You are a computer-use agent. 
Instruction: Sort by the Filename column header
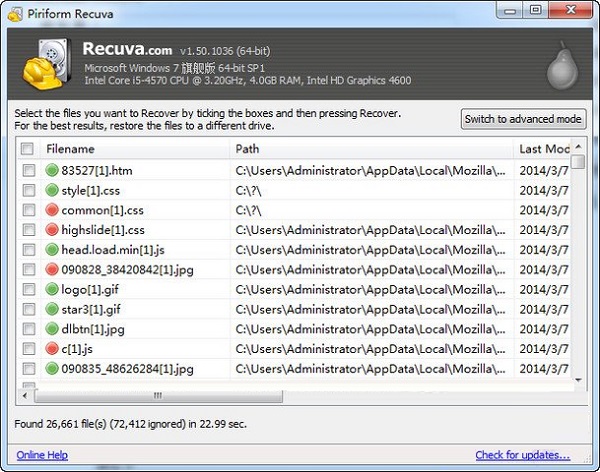(x=135, y=149)
